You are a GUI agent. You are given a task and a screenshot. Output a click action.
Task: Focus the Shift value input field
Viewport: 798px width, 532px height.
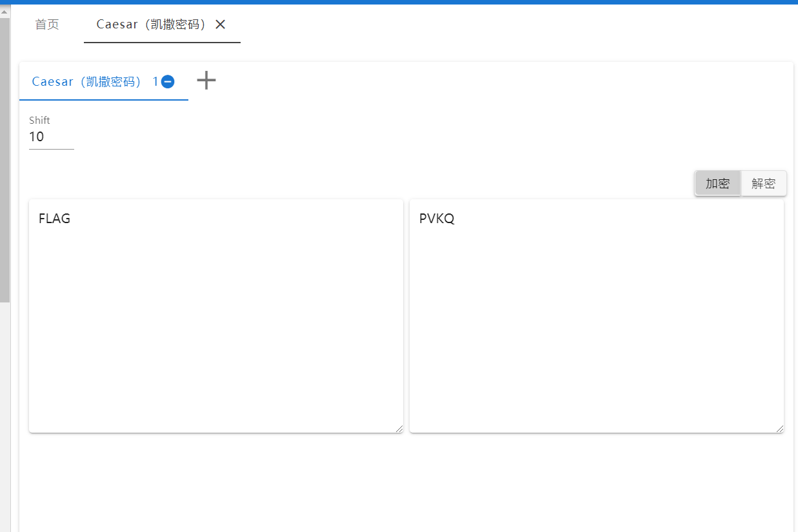51,137
